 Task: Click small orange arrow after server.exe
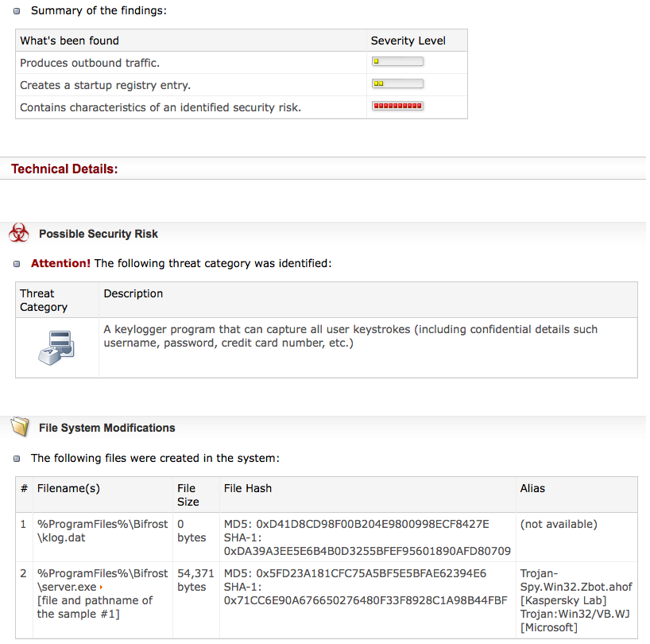click(x=101, y=588)
